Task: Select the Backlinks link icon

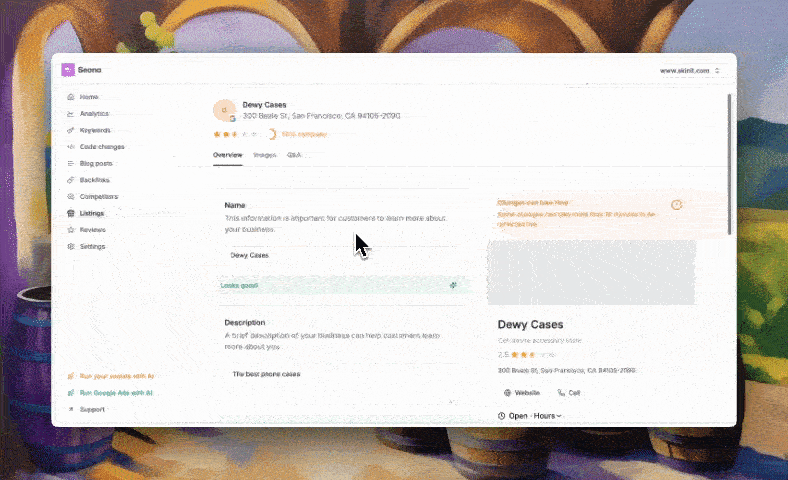Action: [x=70, y=180]
